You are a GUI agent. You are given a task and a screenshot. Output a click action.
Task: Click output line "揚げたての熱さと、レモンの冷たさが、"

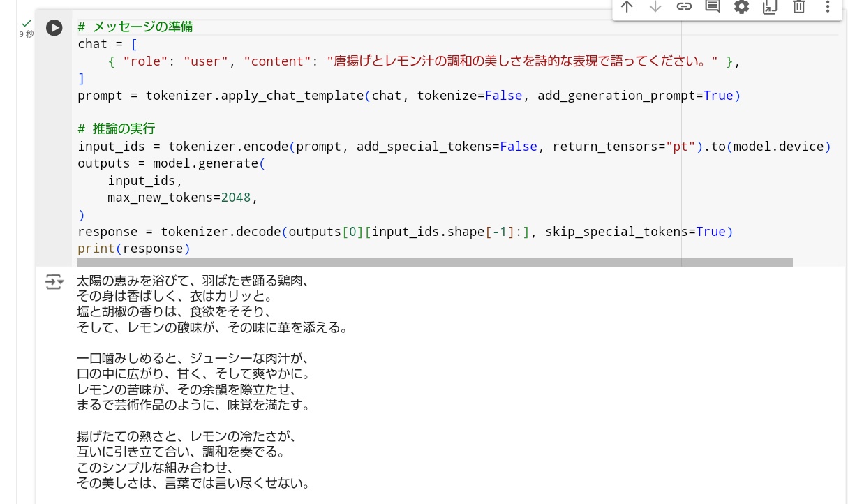coord(186,437)
